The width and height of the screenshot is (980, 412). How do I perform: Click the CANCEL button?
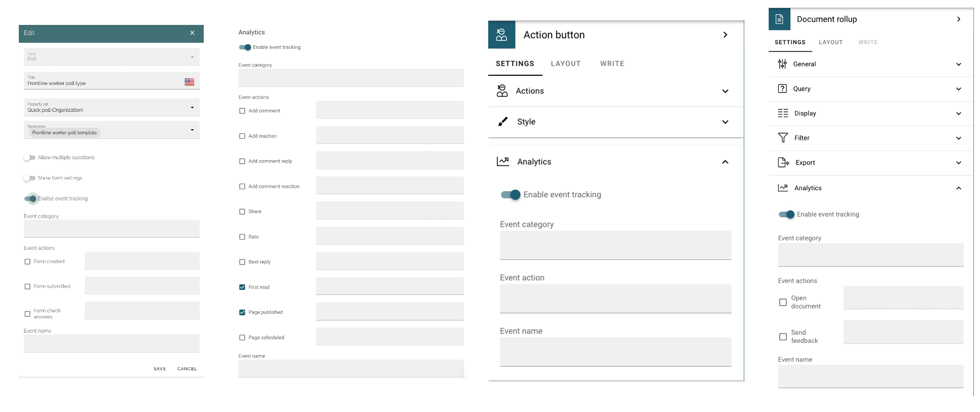tap(187, 369)
